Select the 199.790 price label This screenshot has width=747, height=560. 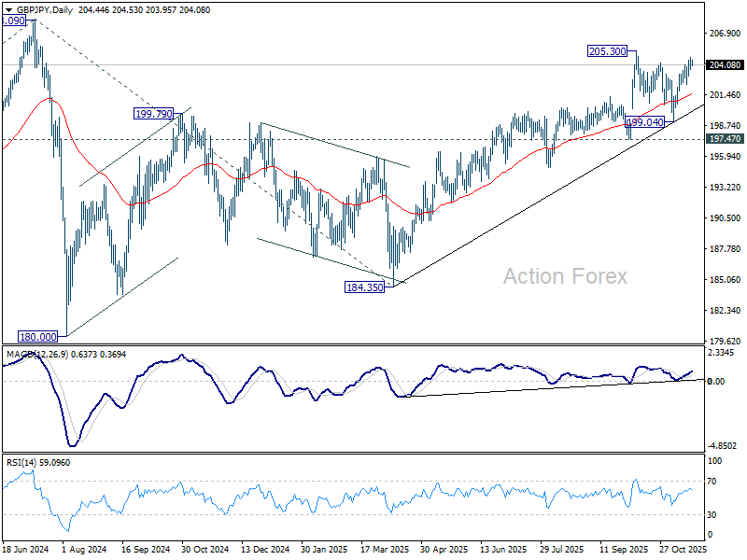[x=153, y=114]
